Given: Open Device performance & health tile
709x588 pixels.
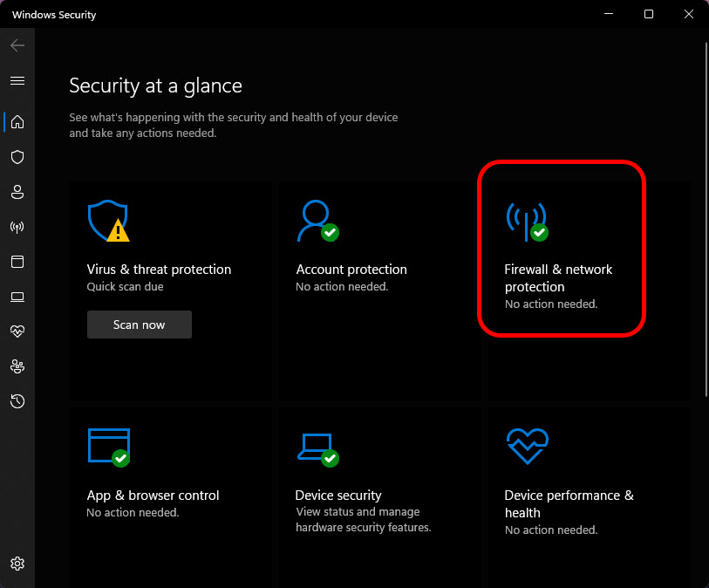Looking at the screenshot, I should tap(590, 497).
